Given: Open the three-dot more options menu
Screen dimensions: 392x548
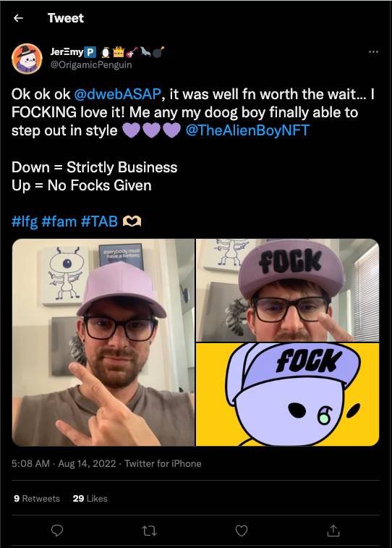Looking at the screenshot, I should [373, 51].
